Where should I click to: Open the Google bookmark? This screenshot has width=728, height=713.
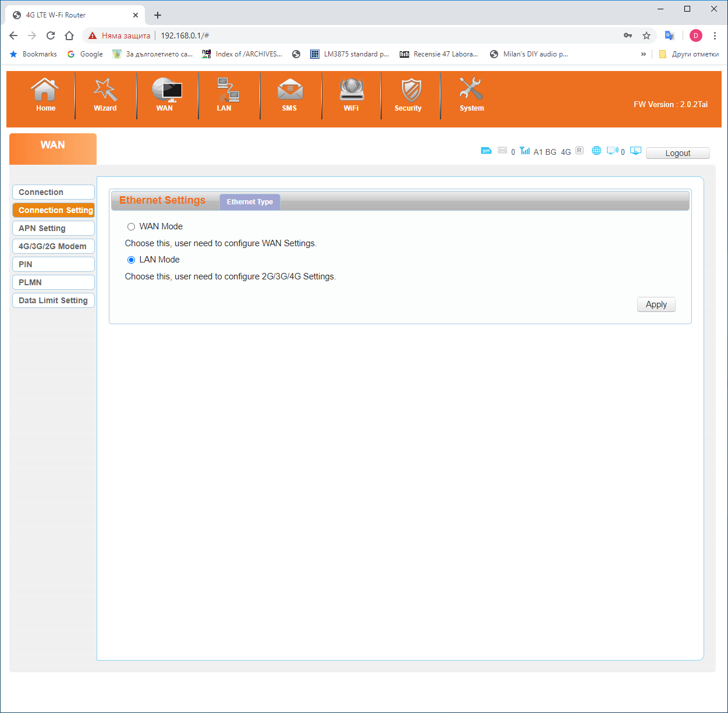[85, 54]
